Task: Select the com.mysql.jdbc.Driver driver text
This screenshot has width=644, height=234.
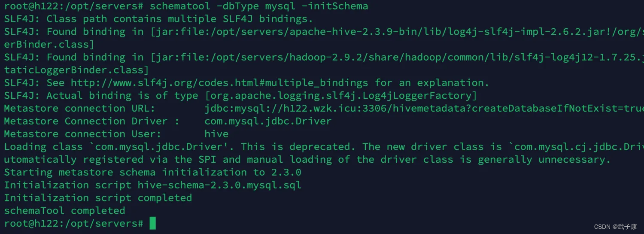Action: coord(268,121)
